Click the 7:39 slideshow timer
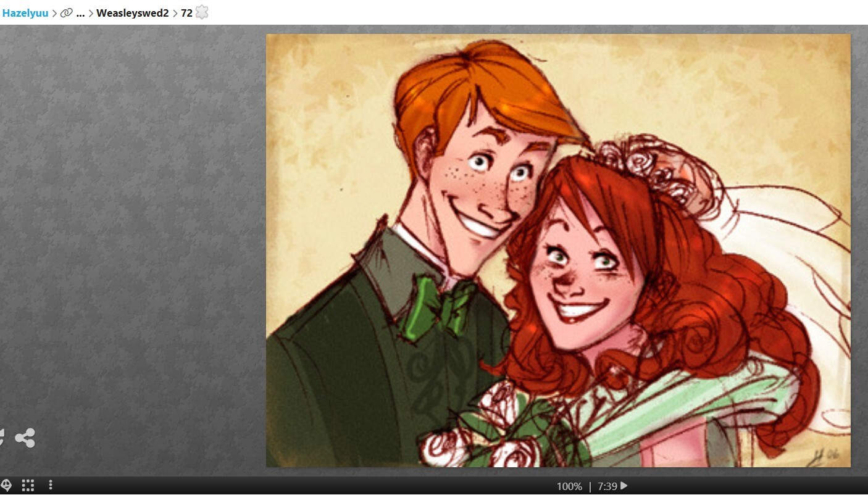868x495 pixels. point(607,486)
